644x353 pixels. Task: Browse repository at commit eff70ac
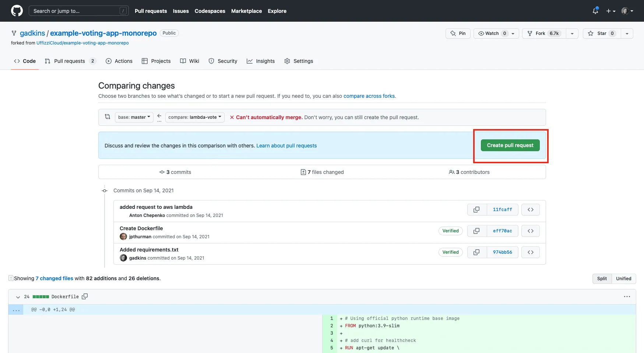pyautogui.click(x=530, y=231)
